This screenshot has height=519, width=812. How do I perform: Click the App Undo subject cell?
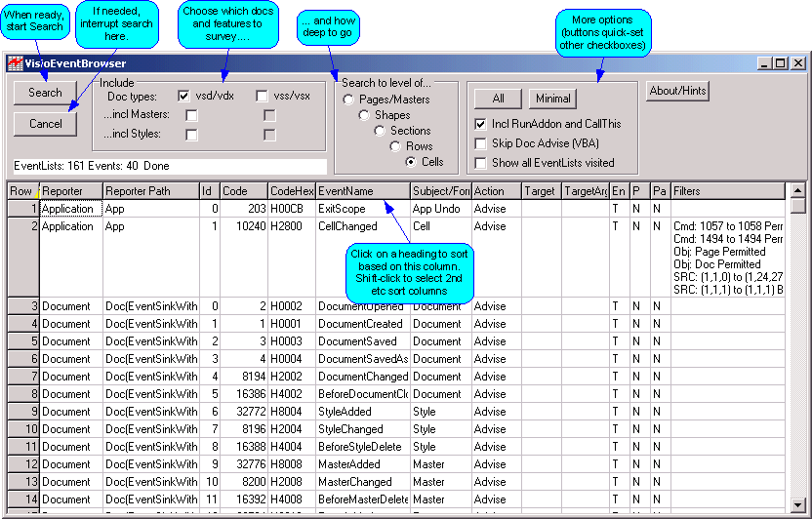pos(441,209)
